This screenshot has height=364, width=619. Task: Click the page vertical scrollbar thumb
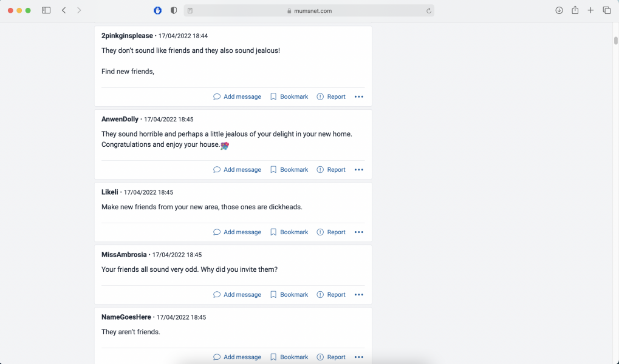615,41
